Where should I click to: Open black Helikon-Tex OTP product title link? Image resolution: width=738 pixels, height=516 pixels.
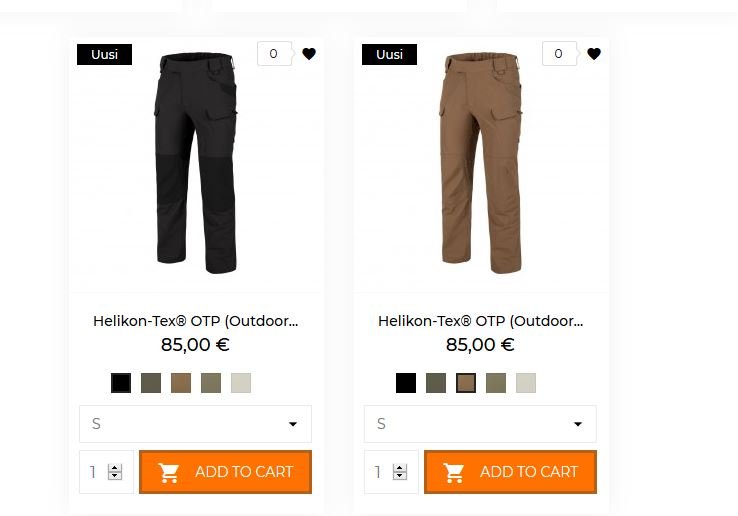(195, 321)
